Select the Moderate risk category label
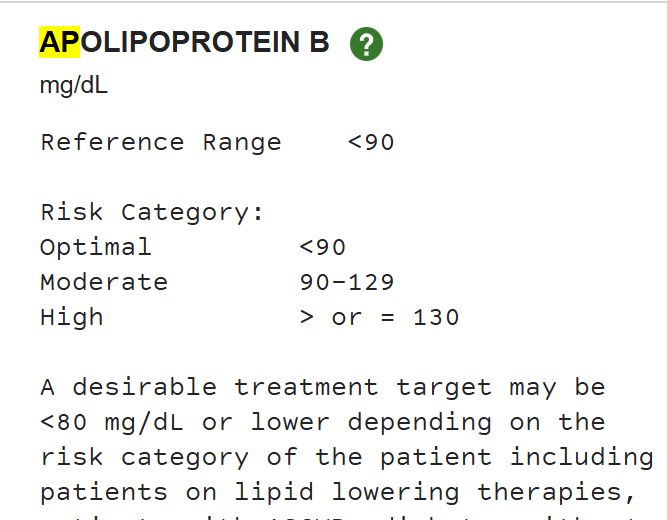667x520 pixels. pos(104,282)
